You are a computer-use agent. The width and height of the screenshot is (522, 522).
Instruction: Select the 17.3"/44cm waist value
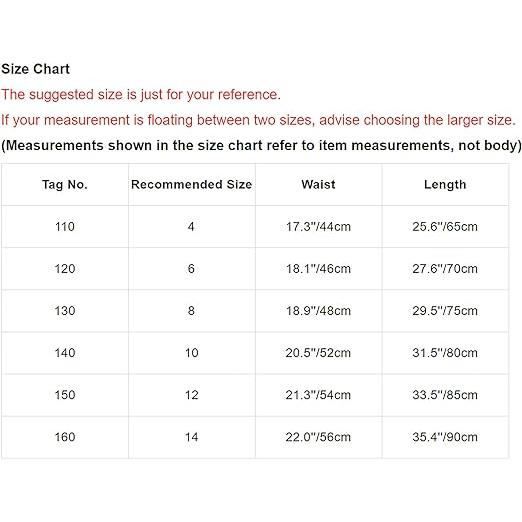[318, 227]
